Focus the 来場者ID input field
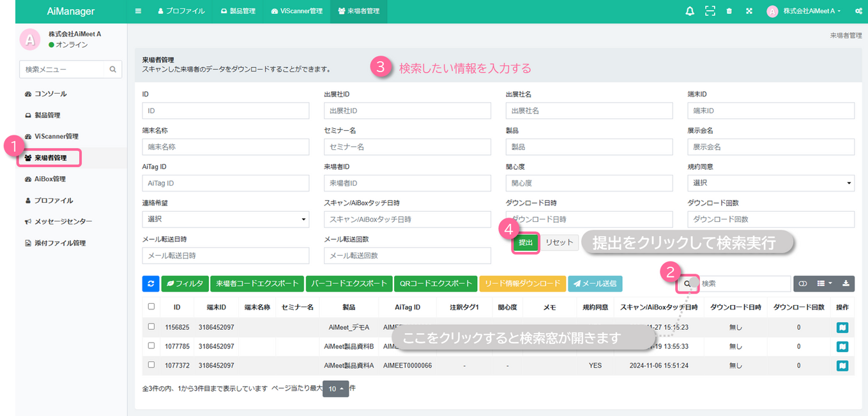Viewport: 868px width, 416px height. pos(407,183)
